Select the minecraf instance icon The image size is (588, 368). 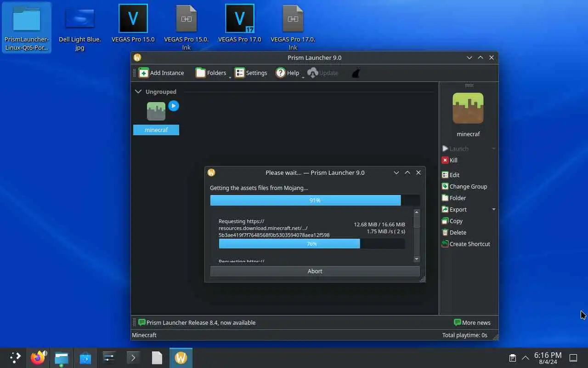pos(156,111)
